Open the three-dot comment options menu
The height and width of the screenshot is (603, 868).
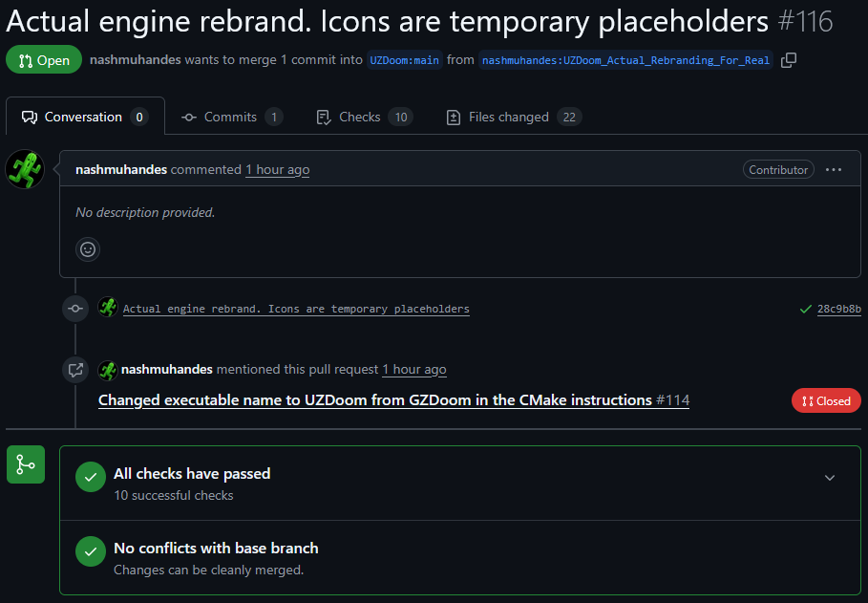pyautogui.click(x=833, y=169)
